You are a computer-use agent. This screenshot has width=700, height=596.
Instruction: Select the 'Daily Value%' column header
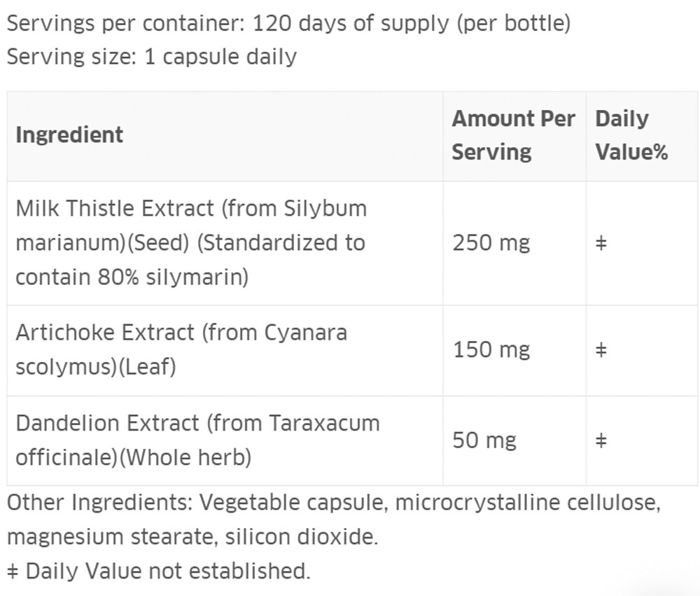coord(631,135)
